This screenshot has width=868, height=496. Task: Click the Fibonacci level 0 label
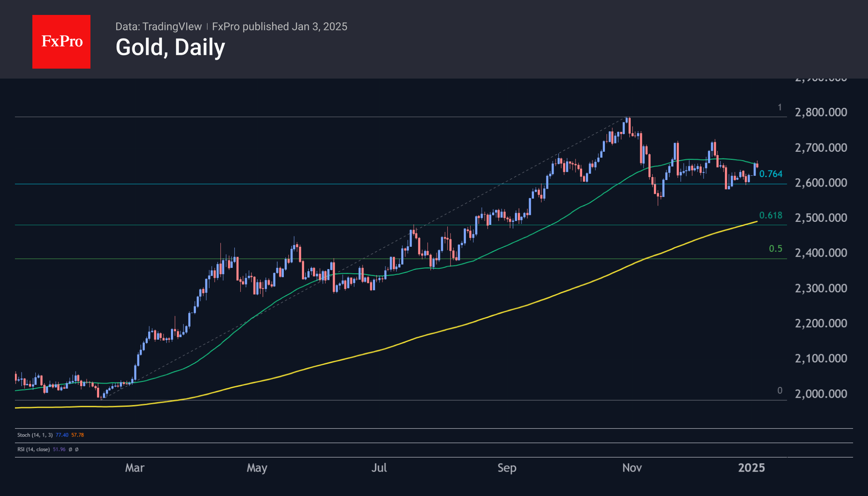780,390
